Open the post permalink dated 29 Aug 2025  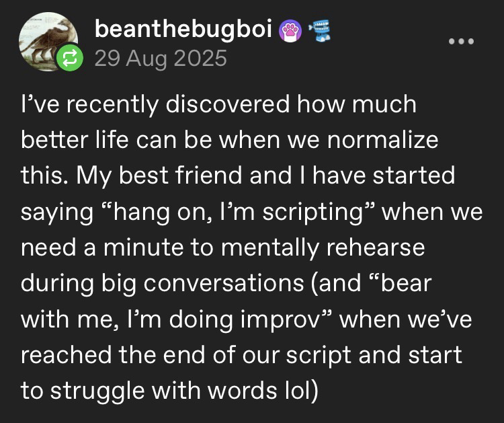coord(160,59)
